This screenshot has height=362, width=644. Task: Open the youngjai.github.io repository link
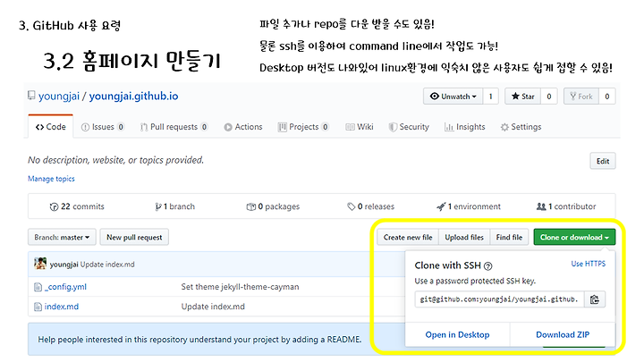pos(133,96)
